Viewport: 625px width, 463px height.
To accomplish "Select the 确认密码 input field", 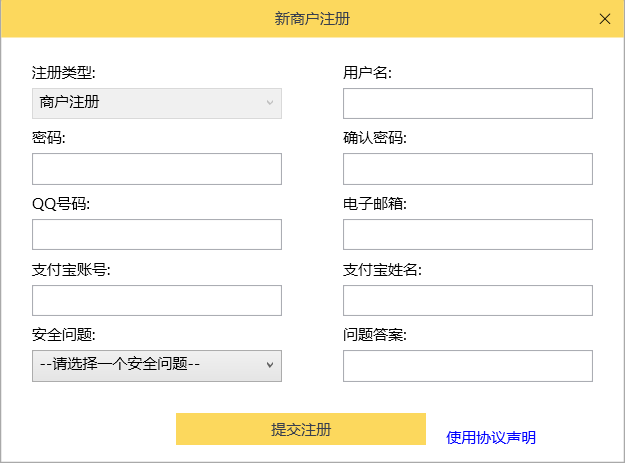I will (x=467, y=169).
